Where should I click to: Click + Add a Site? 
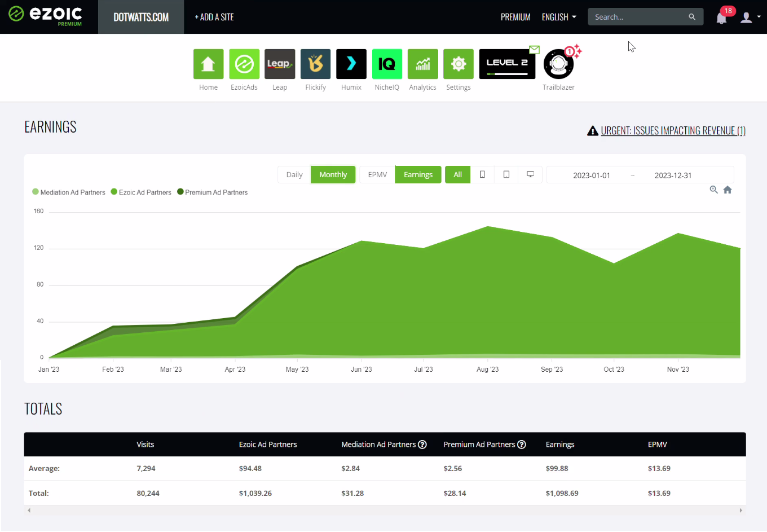[x=214, y=17]
